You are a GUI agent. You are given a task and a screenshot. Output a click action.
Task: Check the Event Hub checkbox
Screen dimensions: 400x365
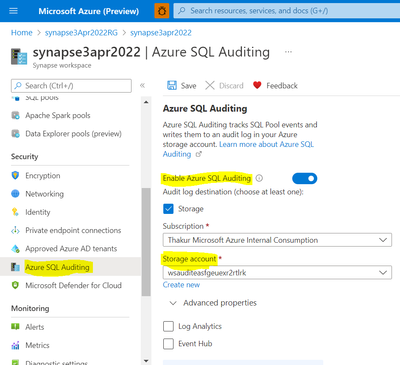[x=168, y=344]
